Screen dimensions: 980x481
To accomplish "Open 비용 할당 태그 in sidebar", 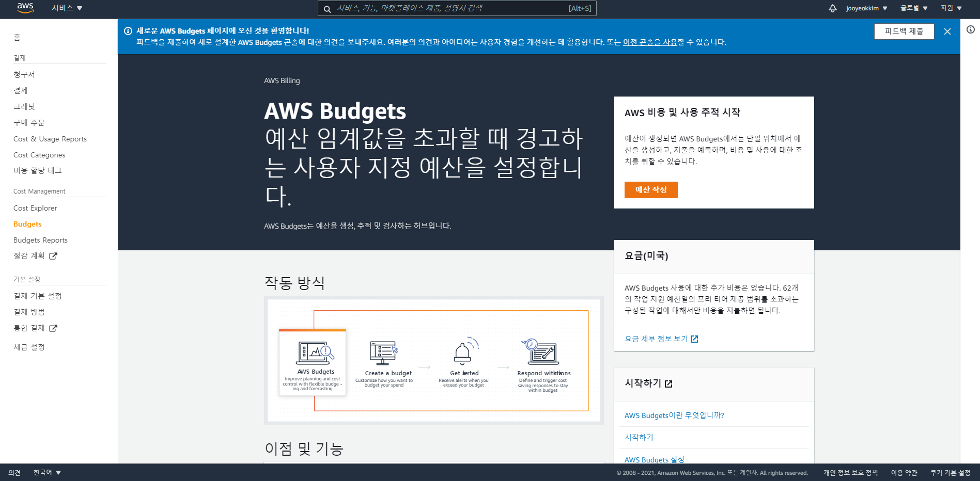I will point(37,171).
